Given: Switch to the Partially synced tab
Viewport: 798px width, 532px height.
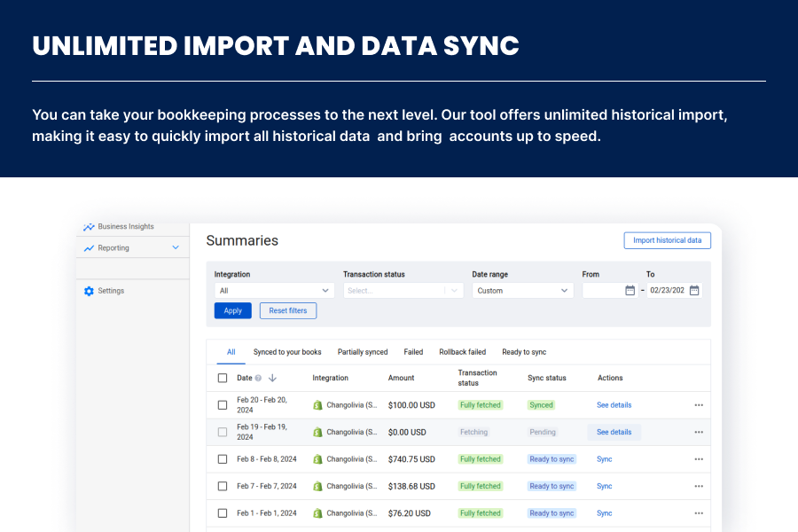Looking at the screenshot, I should coord(363,352).
